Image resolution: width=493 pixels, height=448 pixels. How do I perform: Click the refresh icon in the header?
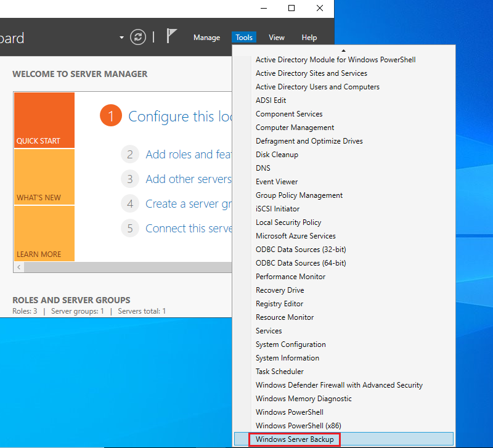click(x=138, y=37)
